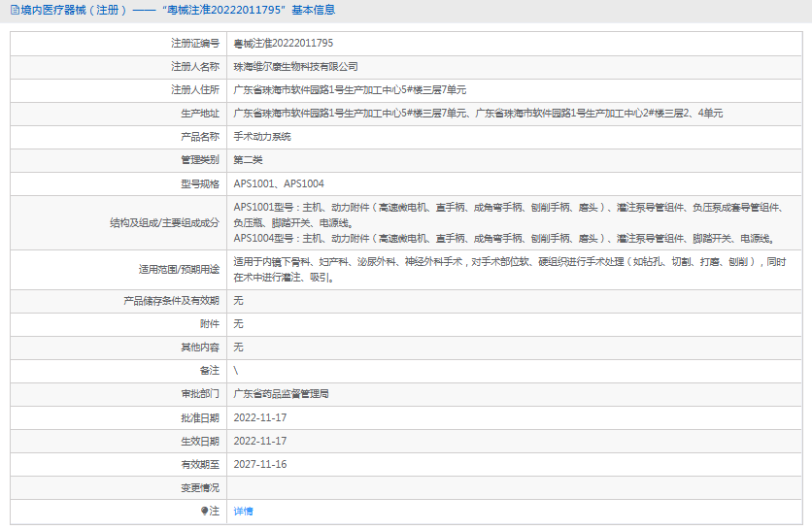
Task: Click the 产品储存条件及有效期 label
Action: tap(171, 301)
